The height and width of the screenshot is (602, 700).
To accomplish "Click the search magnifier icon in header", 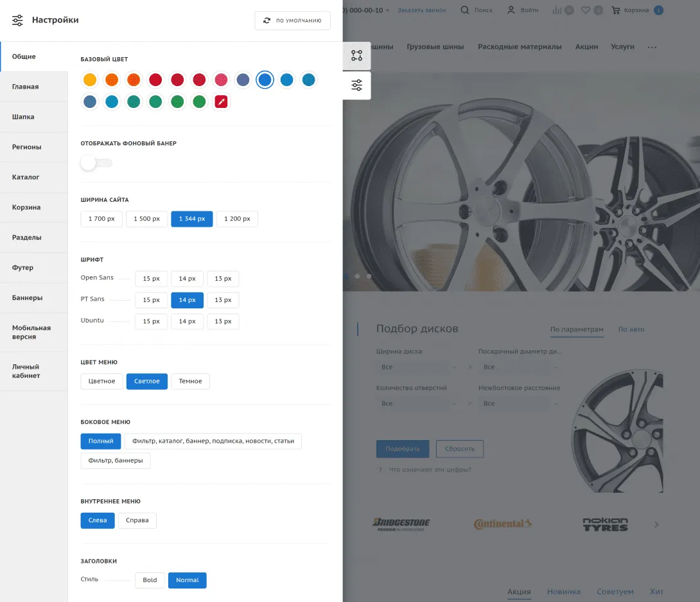I will pos(465,10).
